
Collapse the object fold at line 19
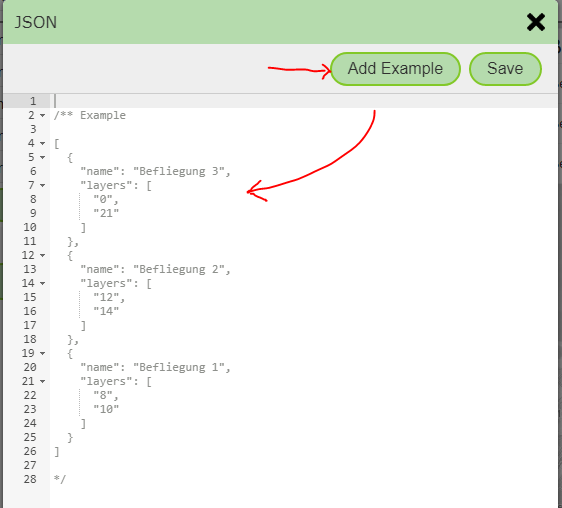coord(43,353)
